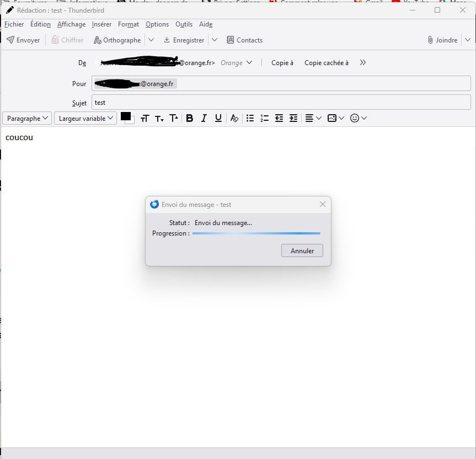Click the Envoyer send button
476x459 pixels.
pos(23,40)
